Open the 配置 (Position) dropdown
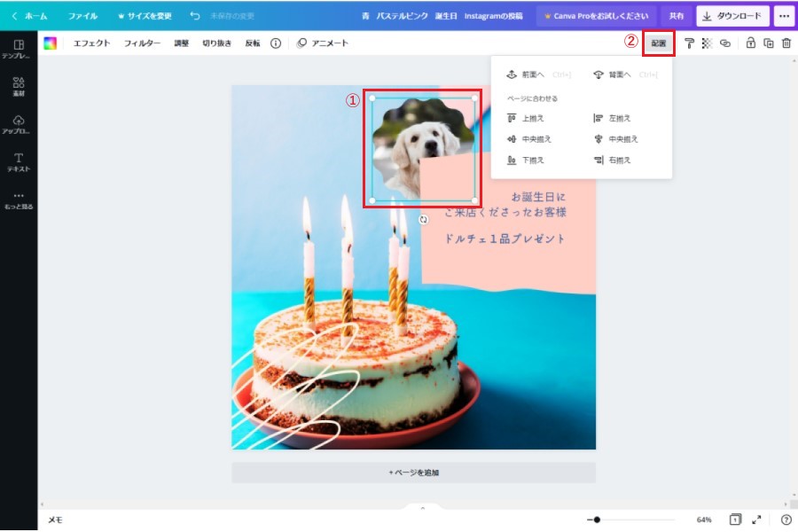 coord(658,43)
